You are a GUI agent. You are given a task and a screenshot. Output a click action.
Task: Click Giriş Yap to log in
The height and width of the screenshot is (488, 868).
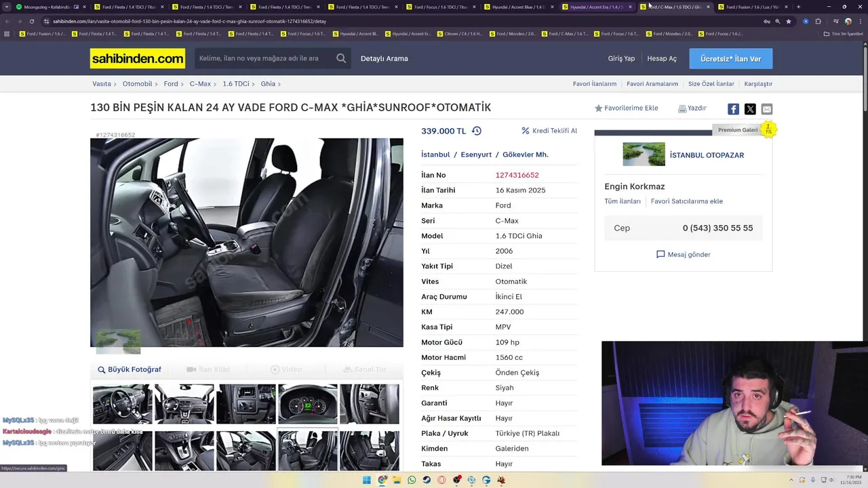(621, 58)
